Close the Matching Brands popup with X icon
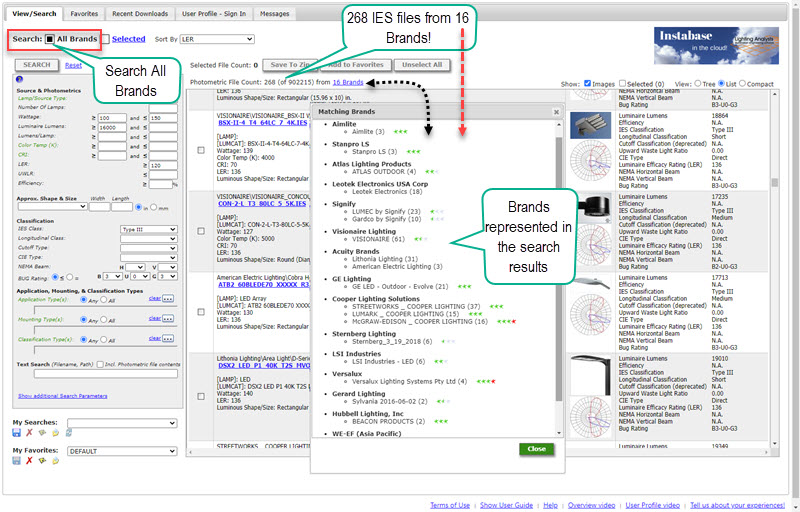The width and height of the screenshot is (800, 512). pos(556,112)
